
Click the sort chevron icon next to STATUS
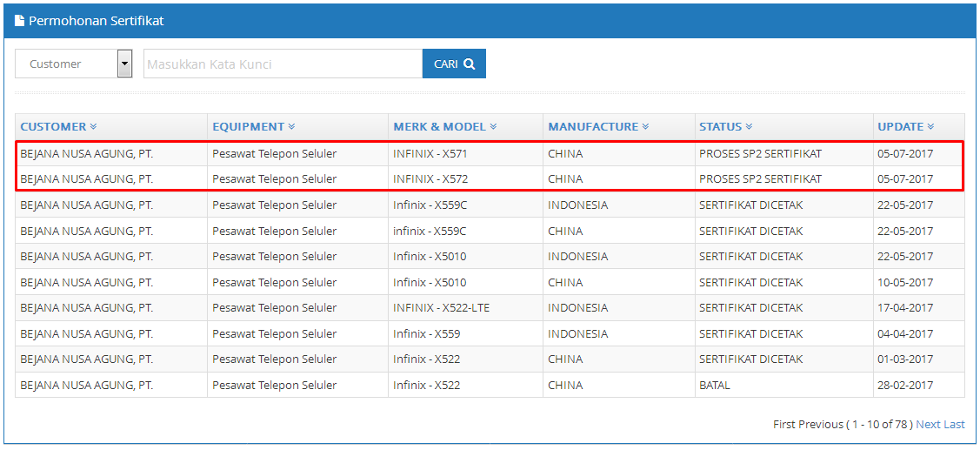click(x=749, y=126)
